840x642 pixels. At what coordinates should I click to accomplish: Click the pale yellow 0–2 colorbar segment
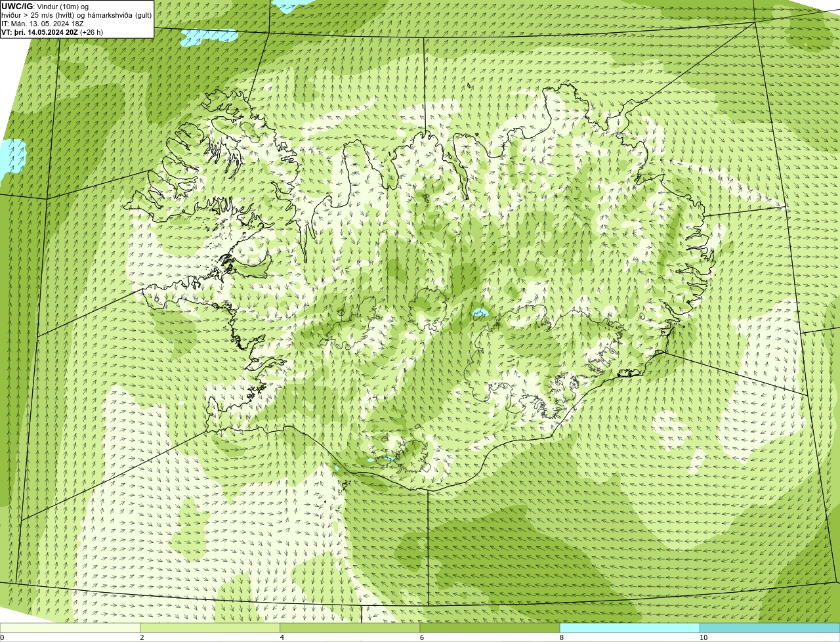(70, 628)
